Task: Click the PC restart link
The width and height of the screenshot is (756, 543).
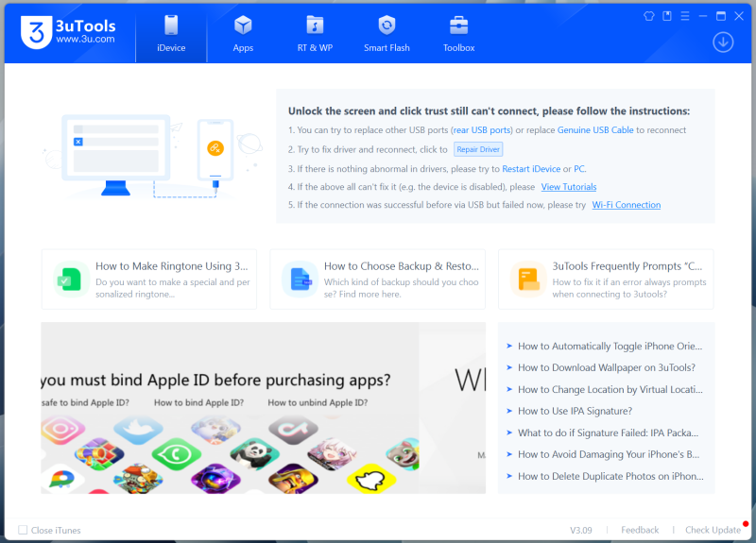Action: (578, 169)
